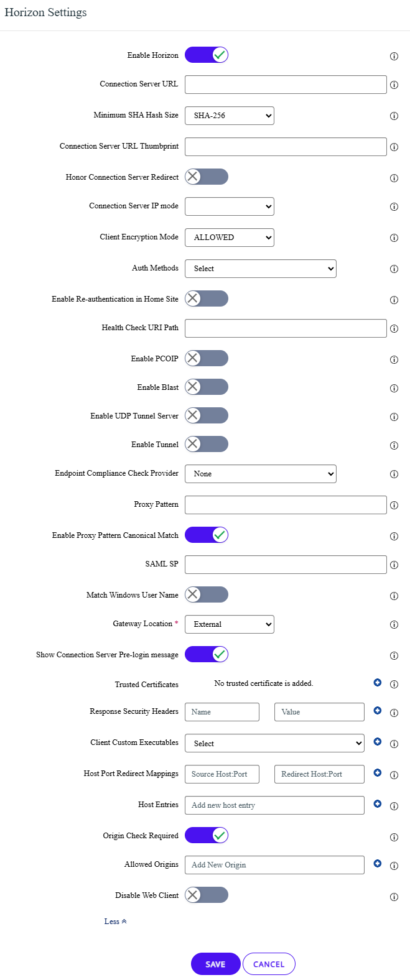
Task: Click plus icon next to Host Entries
Action: coord(378,803)
